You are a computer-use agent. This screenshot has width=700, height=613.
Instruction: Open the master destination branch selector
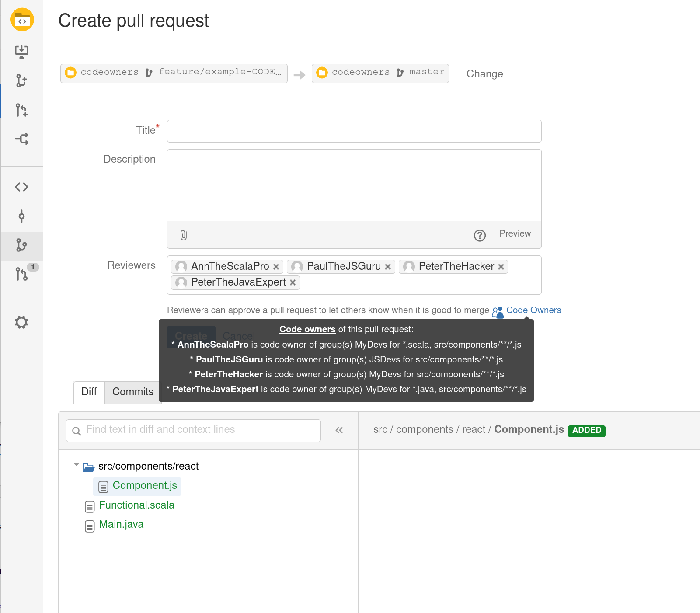(x=380, y=73)
